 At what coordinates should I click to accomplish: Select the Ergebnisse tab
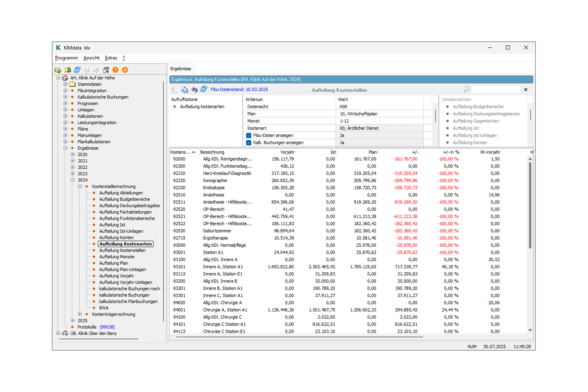[181, 69]
